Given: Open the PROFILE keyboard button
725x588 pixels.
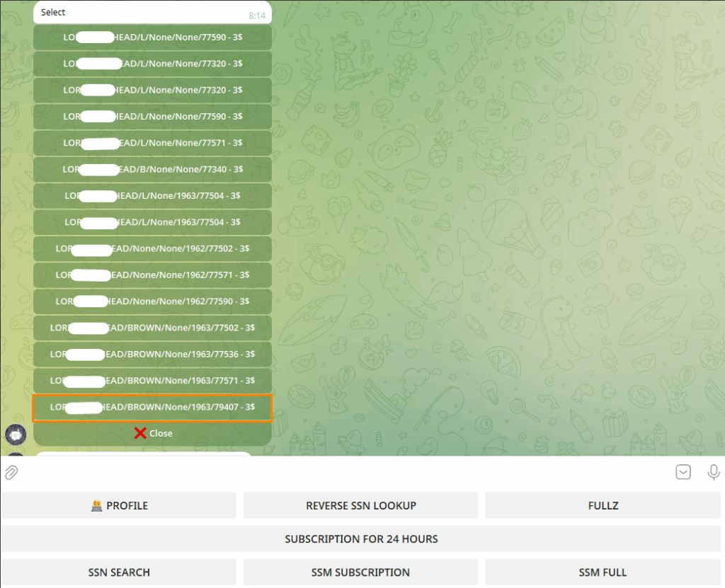Looking at the screenshot, I should point(119,505).
